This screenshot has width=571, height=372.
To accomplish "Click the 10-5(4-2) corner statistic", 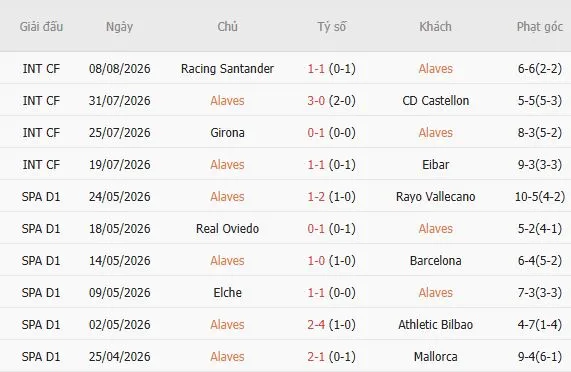I will pos(540,197).
